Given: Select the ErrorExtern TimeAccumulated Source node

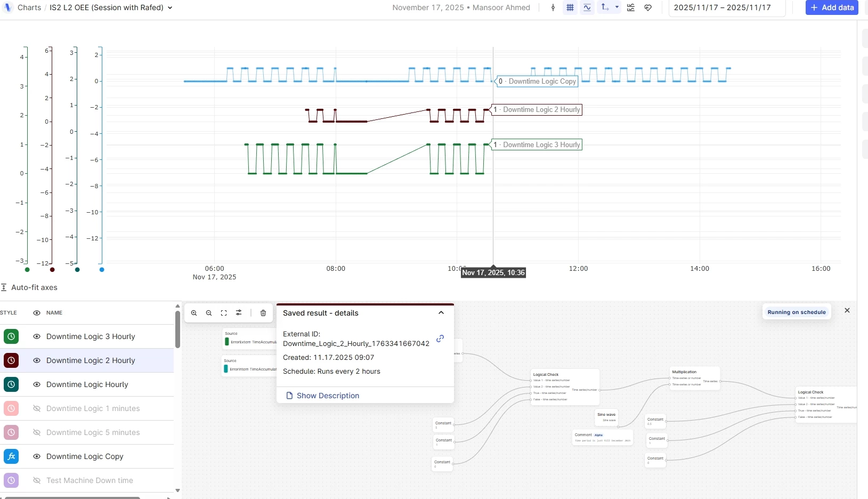Looking at the screenshot, I should click(250, 339).
